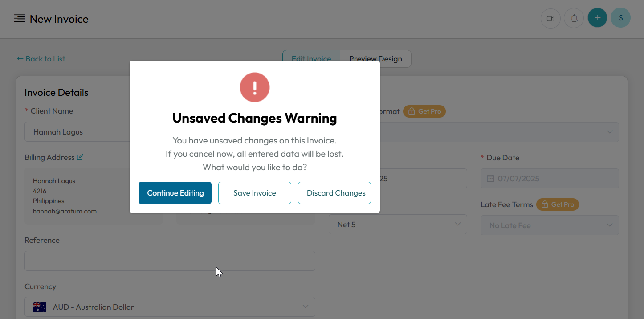Image resolution: width=644 pixels, height=319 pixels.
Task: Click Continue Editing in the warning dialog
Action: (x=175, y=193)
